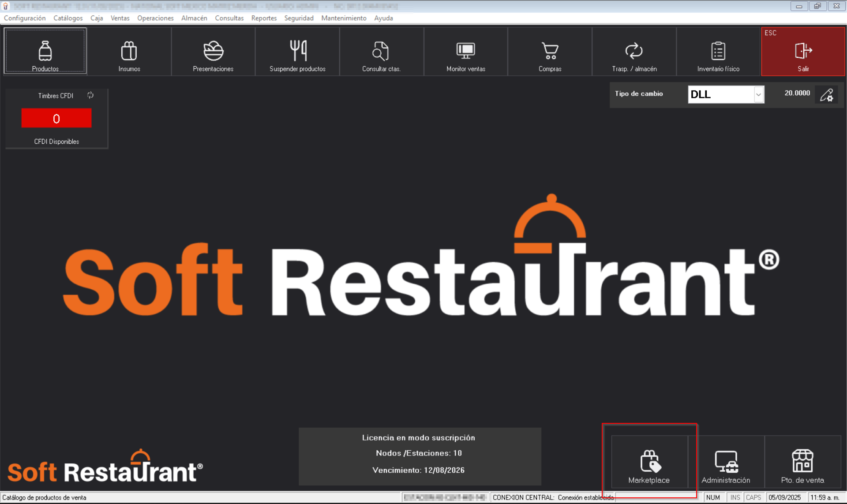Screen dimensions: 847x504
Task: Refresh the Timbres CFDI counter
Action: pos(90,95)
